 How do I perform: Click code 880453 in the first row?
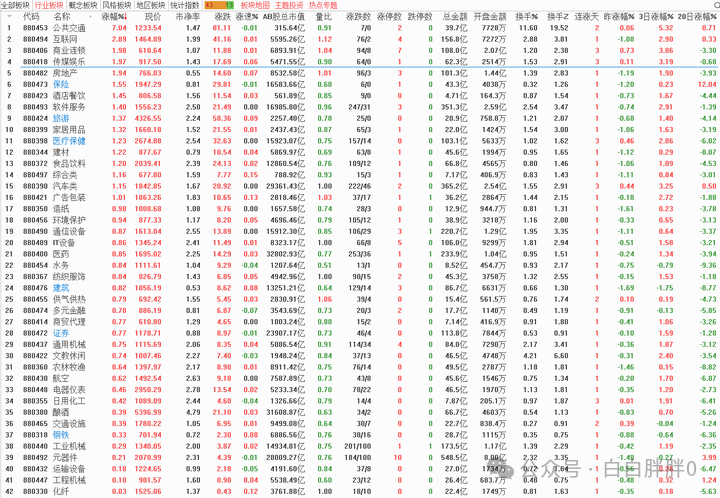[35, 28]
